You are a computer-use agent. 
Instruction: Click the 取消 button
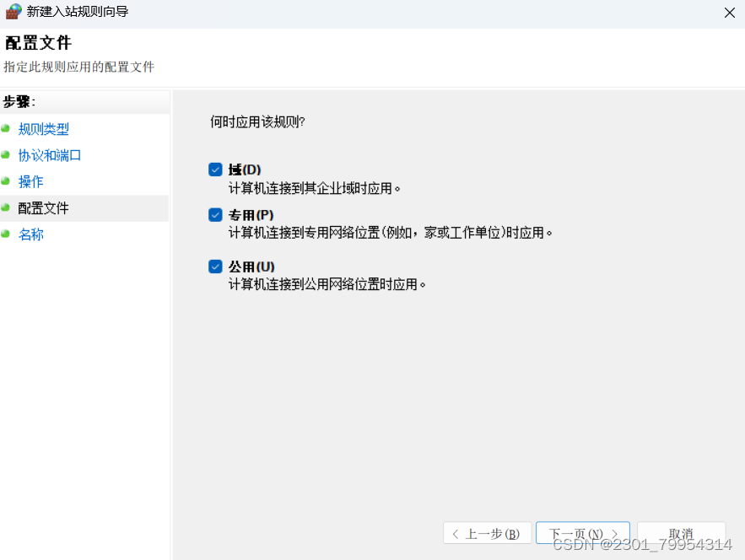pyautogui.click(x=681, y=532)
